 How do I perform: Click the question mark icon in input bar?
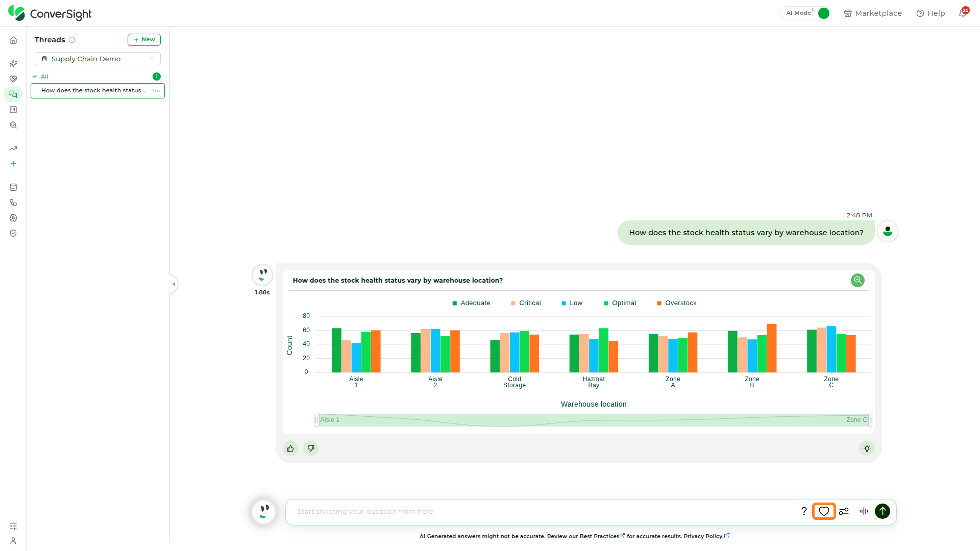tap(804, 511)
